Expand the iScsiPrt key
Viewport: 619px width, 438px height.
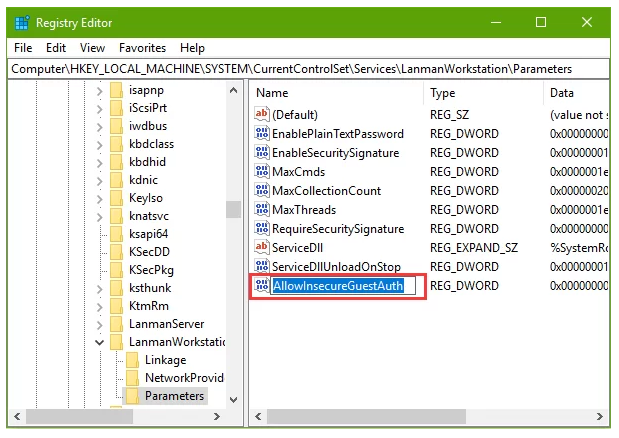click(x=99, y=109)
